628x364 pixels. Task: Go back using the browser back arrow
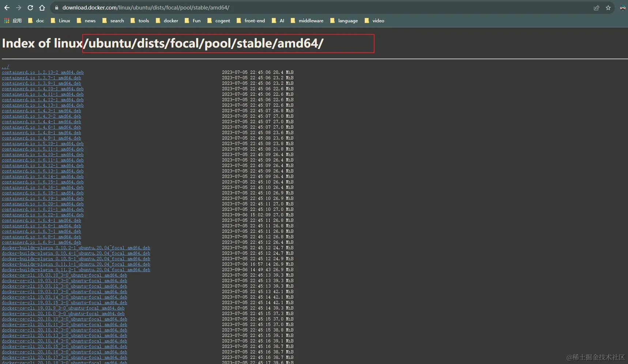[x=7, y=8]
